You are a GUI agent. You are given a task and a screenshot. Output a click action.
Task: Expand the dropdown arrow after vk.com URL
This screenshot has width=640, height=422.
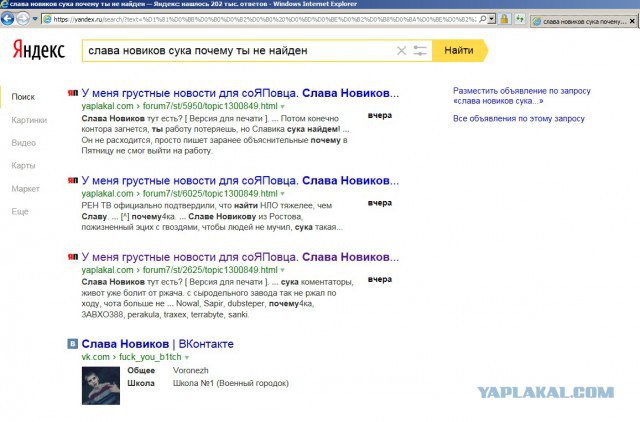[187, 358]
